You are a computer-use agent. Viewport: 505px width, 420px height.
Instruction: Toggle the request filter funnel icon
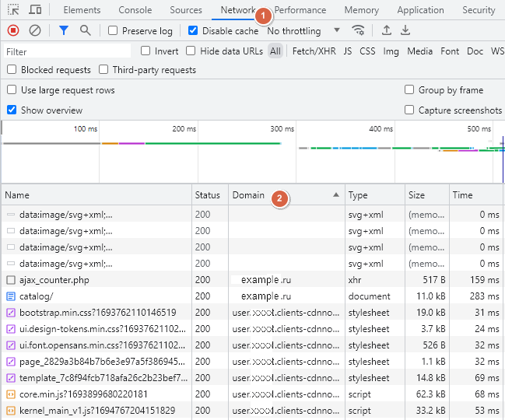click(x=64, y=30)
